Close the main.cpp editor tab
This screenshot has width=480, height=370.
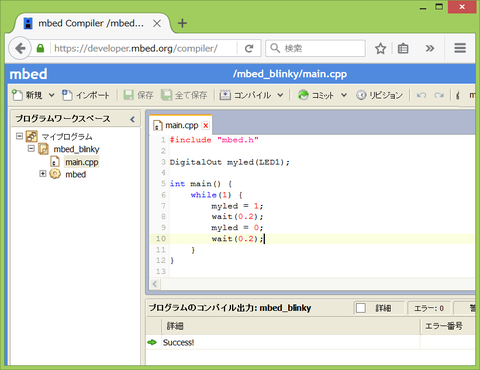(206, 126)
